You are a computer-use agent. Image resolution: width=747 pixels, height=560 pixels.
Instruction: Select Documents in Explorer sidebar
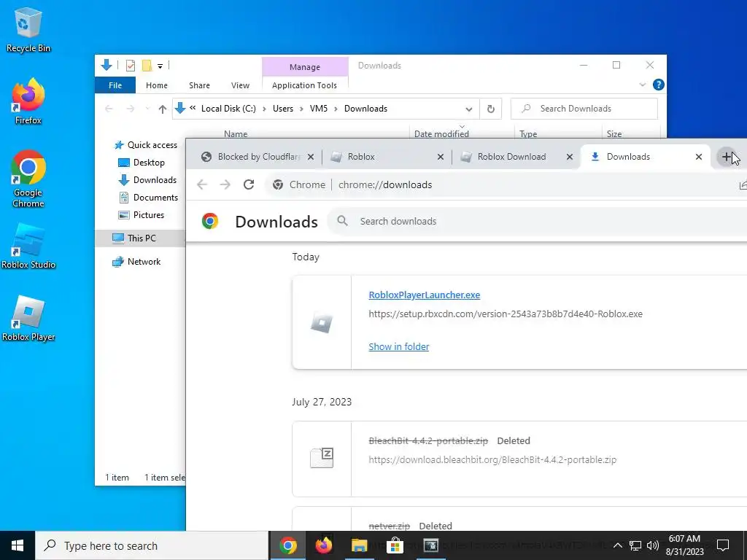148,197
